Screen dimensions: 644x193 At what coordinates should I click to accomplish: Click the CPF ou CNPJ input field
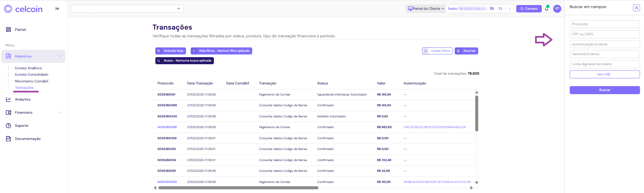(604, 34)
